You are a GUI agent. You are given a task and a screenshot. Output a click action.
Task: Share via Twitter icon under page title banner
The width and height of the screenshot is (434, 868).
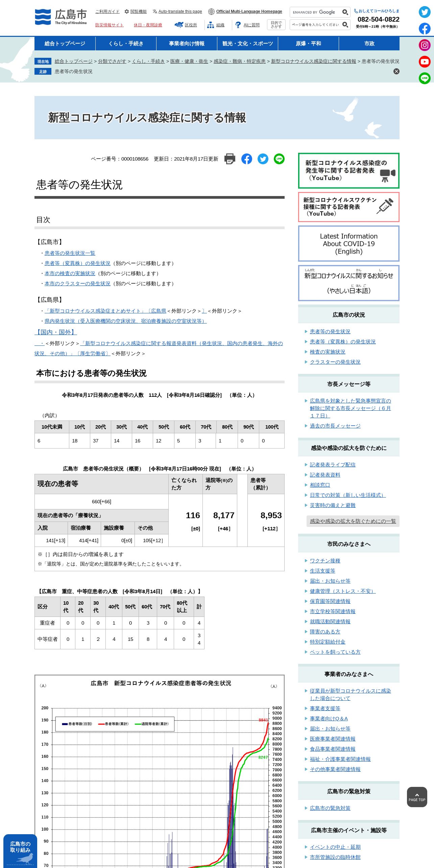263,159
